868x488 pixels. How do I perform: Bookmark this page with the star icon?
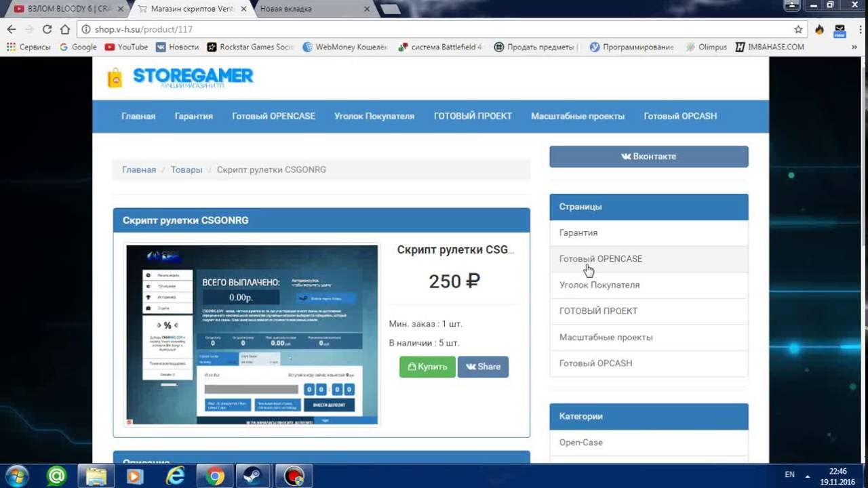tap(798, 30)
